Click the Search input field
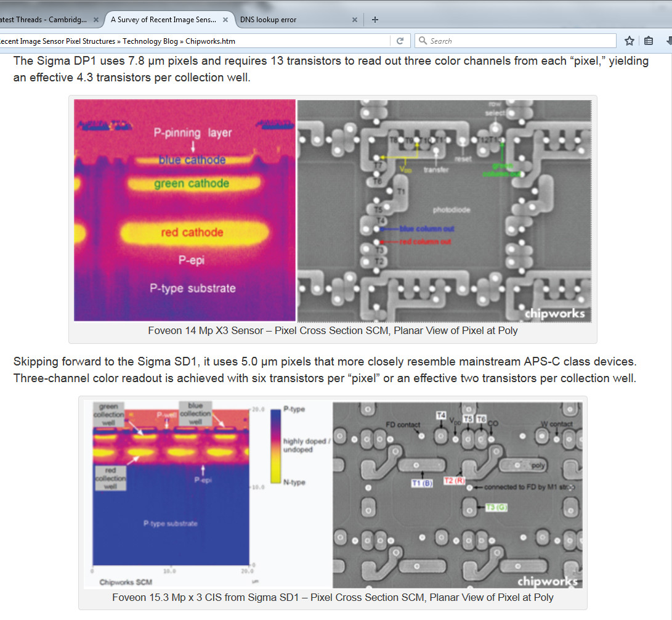672x620 pixels. pos(516,41)
